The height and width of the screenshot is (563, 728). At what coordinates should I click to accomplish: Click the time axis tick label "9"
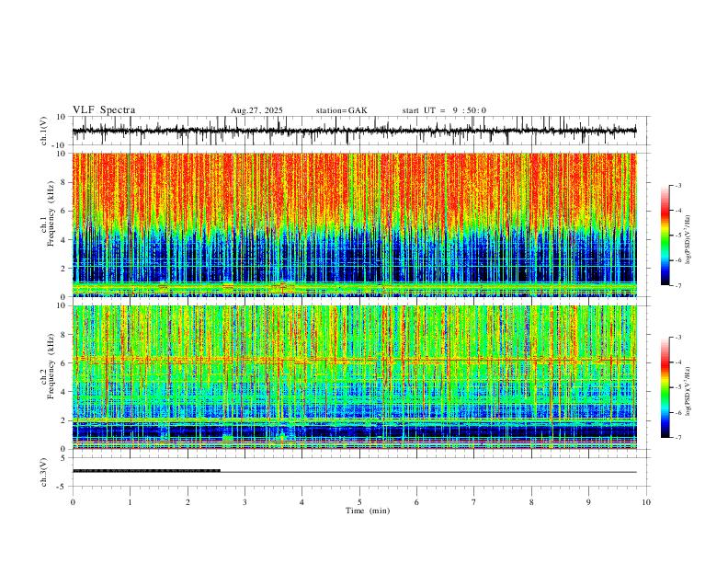588,502
